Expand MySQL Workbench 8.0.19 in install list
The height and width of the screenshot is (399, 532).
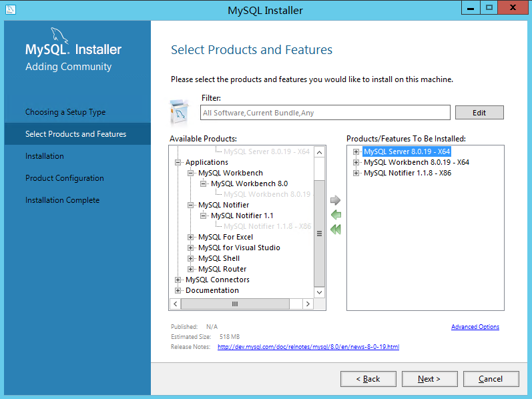click(356, 162)
